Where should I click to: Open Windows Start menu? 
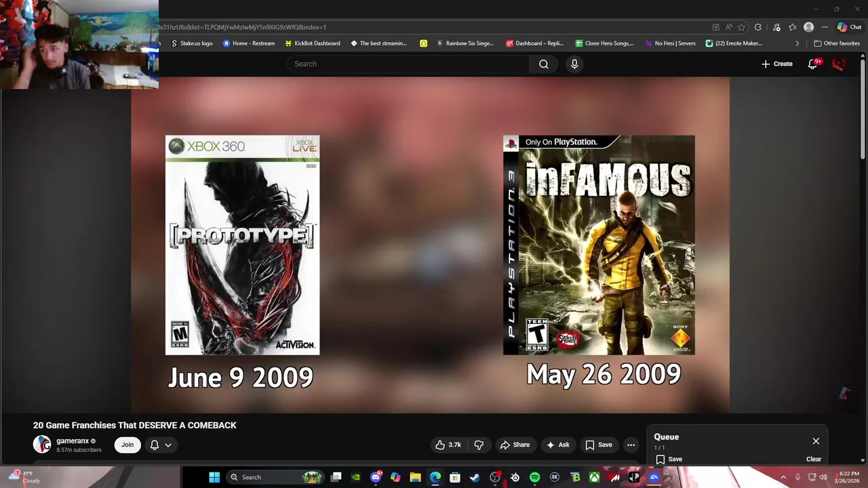click(214, 477)
